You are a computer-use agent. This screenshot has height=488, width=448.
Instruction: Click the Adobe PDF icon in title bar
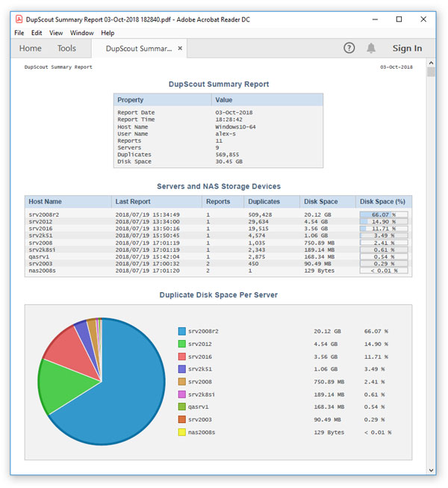tap(19, 19)
